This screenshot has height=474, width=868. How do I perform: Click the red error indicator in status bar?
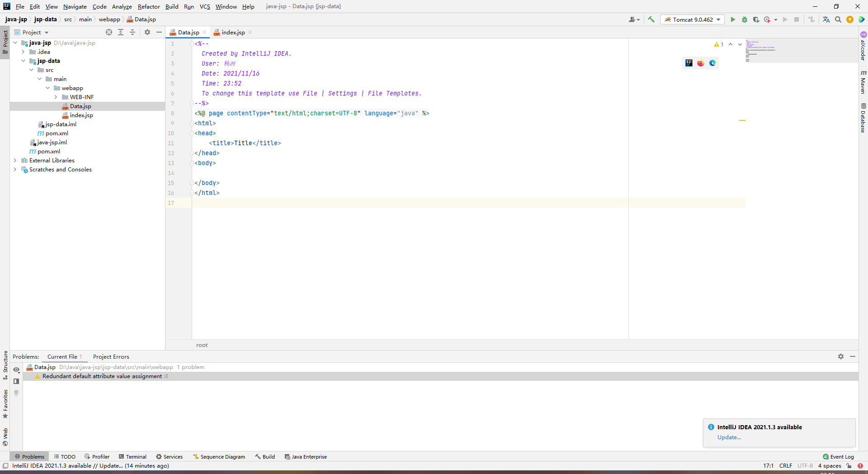click(860, 466)
